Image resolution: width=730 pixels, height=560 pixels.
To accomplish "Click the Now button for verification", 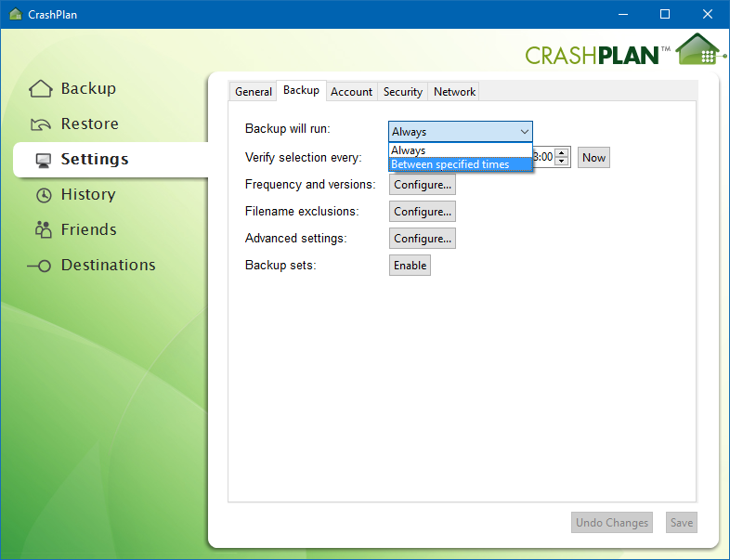I will [x=593, y=158].
